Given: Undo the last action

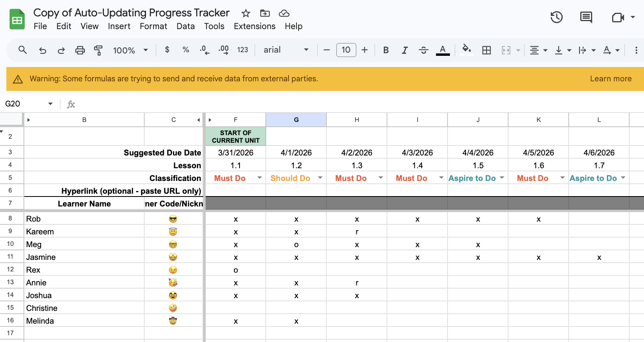Looking at the screenshot, I should tap(42, 50).
